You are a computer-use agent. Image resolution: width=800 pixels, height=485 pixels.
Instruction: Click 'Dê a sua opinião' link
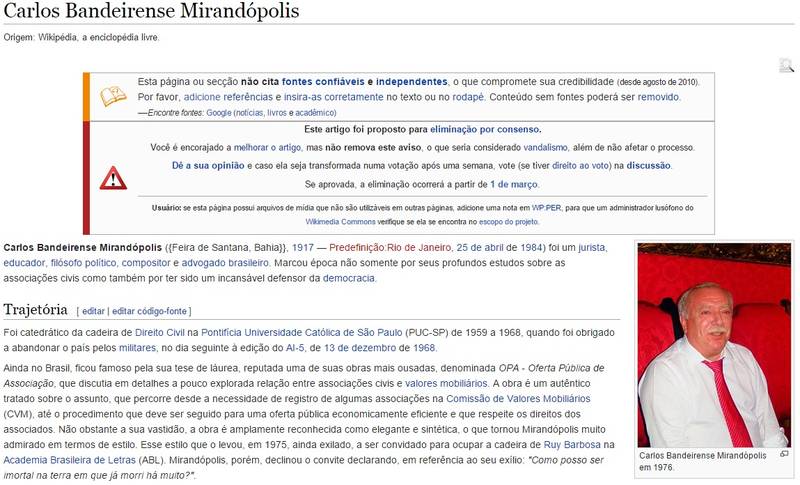208,166
